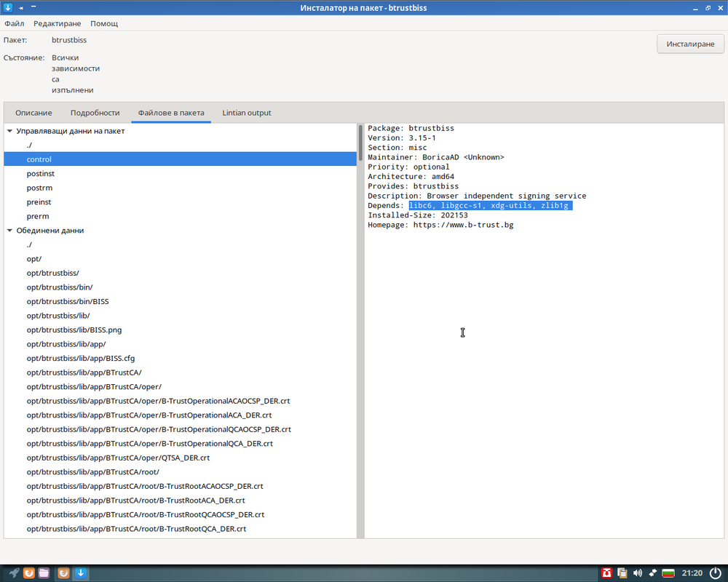
Task: Select the QTSA_DER.crt file row
Action: point(180,458)
